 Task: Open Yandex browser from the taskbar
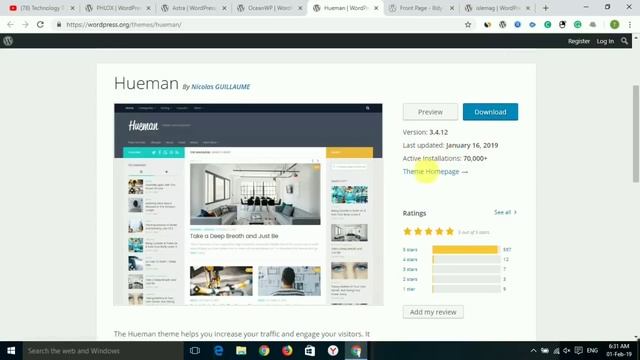click(333, 351)
